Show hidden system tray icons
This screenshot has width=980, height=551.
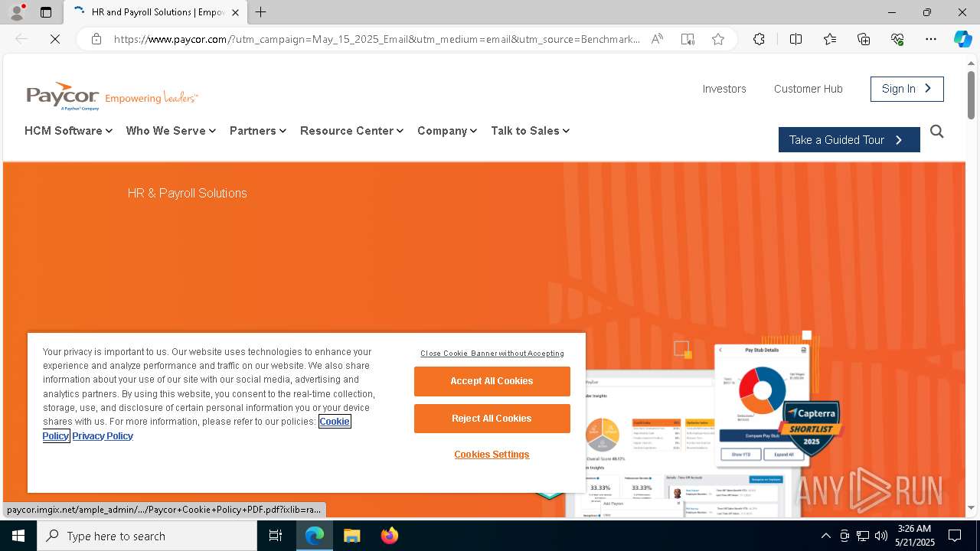(825, 536)
